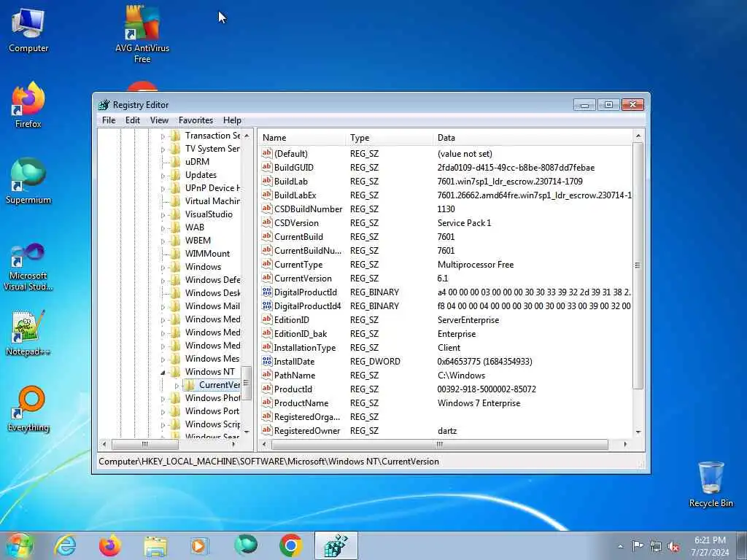Viewport: 747px width, 560px height.
Task: Click tree pane horizontal scrollbar left arrow
Action: pos(104,444)
